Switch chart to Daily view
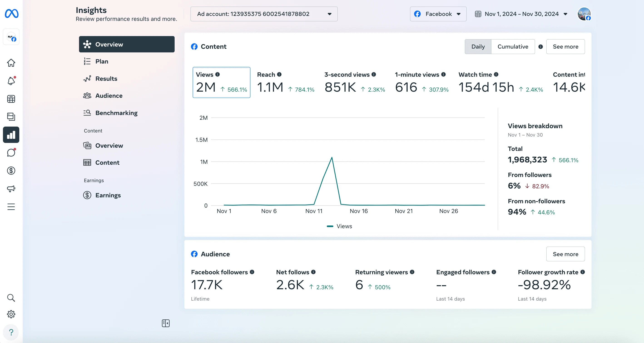Screen dimensions: 644x343 pos(478,47)
